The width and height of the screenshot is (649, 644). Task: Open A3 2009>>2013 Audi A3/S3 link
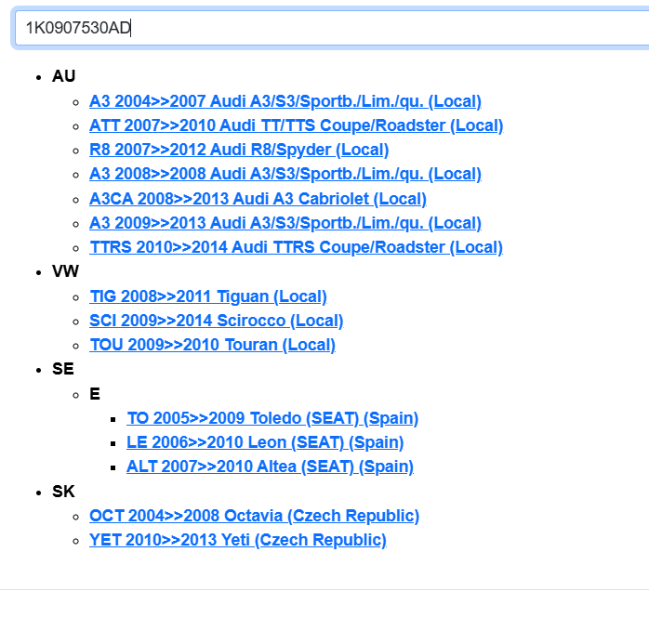click(285, 223)
